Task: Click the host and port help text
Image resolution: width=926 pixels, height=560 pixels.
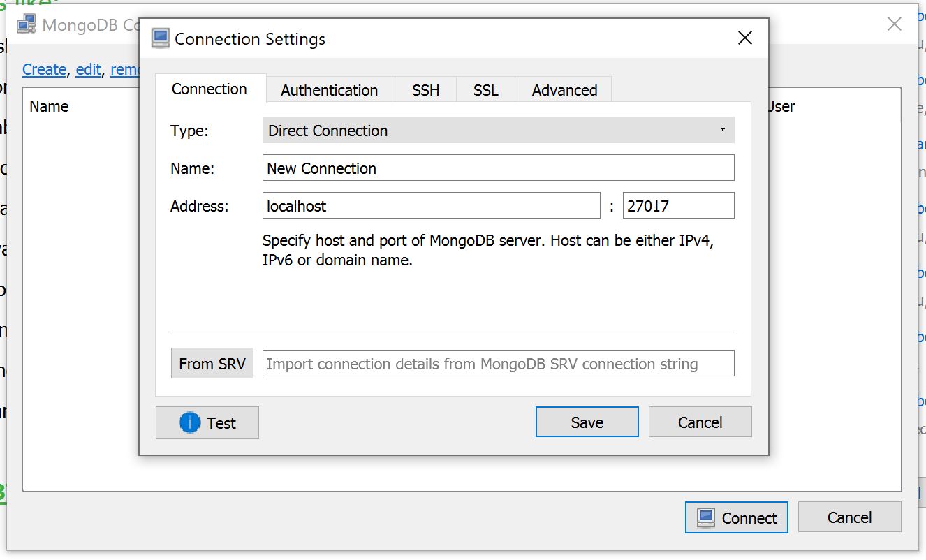Action: [x=488, y=251]
